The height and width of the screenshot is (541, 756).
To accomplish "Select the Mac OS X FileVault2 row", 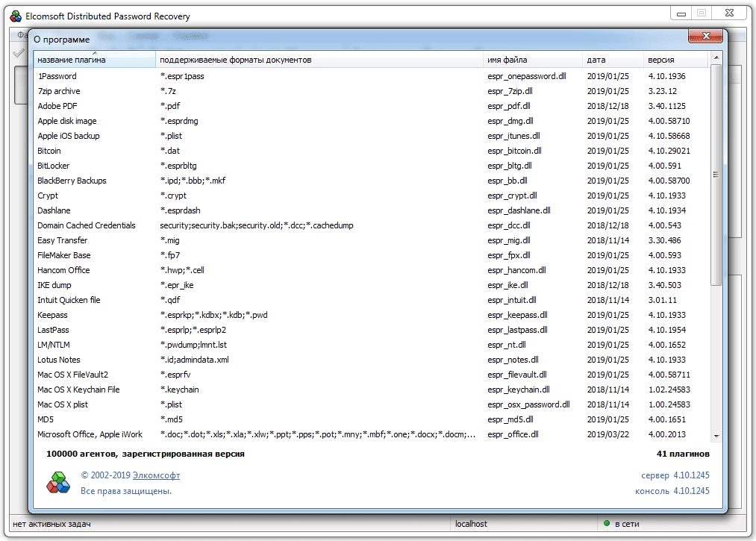I will [x=371, y=375].
